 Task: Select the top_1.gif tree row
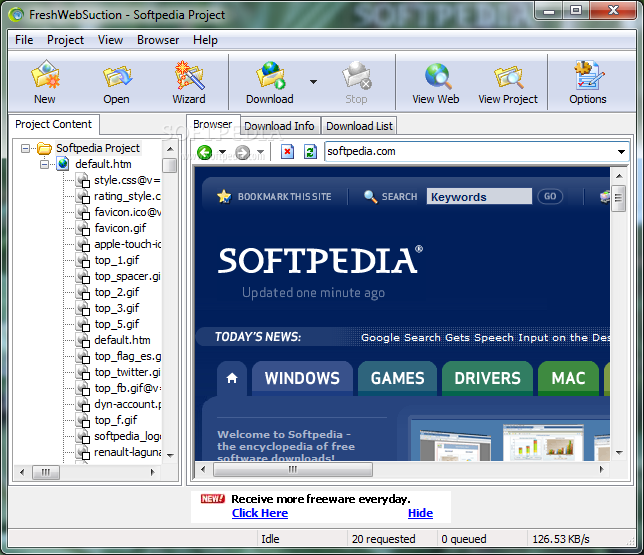coord(117,260)
